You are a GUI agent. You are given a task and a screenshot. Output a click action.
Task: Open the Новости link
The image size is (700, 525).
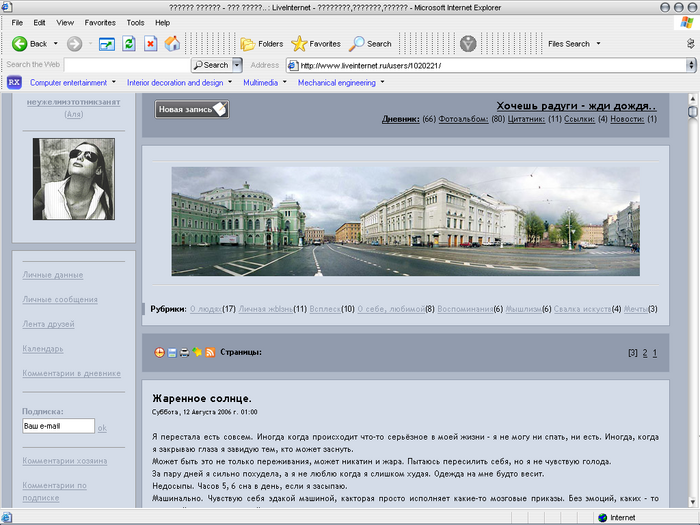click(627, 119)
